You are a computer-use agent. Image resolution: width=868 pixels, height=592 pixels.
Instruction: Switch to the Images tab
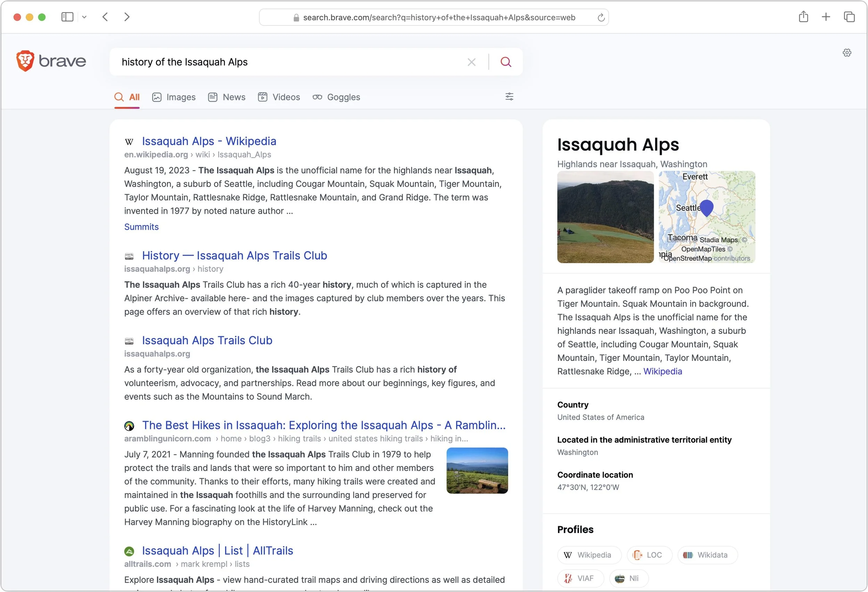174,97
